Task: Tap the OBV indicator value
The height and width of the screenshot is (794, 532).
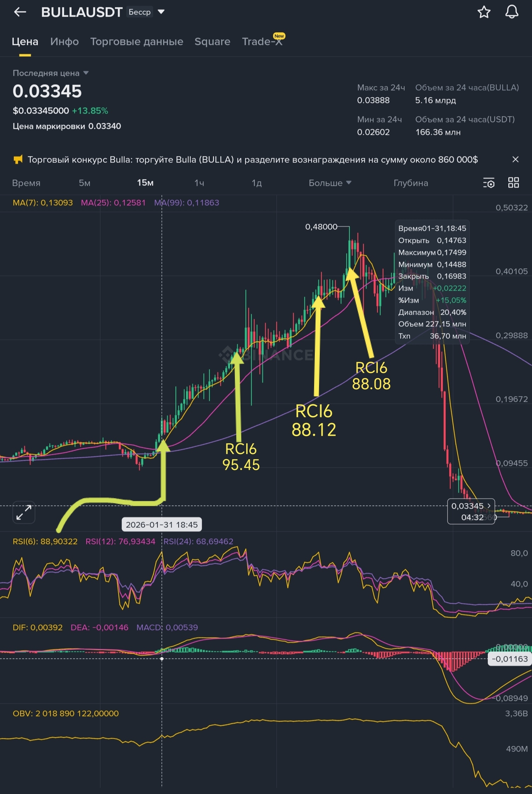Action: coord(66,714)
